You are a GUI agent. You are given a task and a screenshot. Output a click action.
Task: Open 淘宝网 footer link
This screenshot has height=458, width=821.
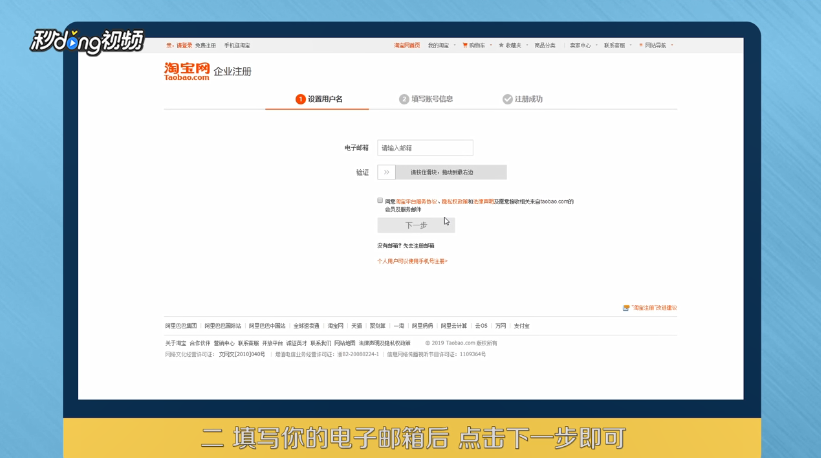[x=335, y=326]
